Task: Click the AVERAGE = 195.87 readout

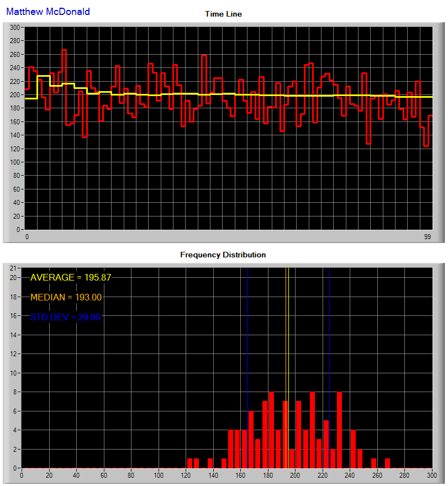Action: click(71, 277)
